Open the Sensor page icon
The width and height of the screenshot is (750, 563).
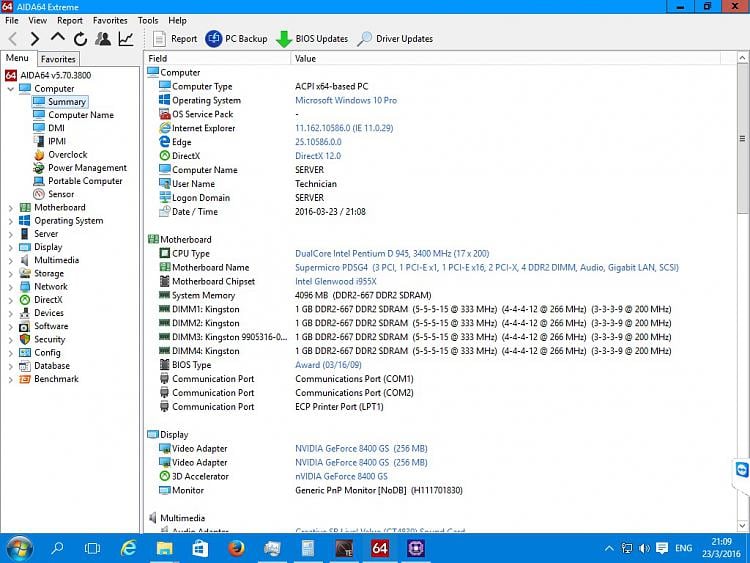click(x=39, y=194)
